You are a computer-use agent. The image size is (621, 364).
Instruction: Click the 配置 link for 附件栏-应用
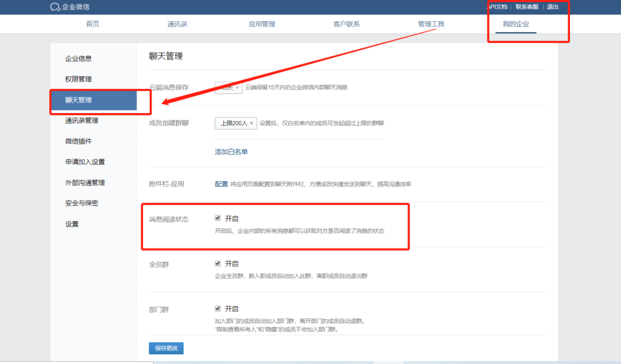221,184
